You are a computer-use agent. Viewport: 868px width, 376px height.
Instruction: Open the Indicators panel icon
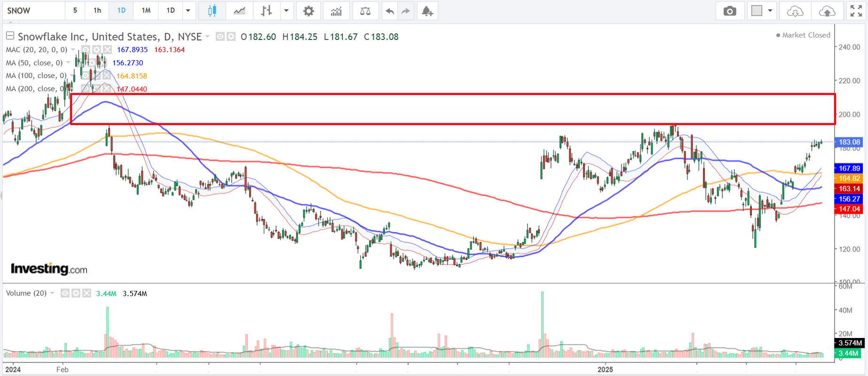[336, 11]
